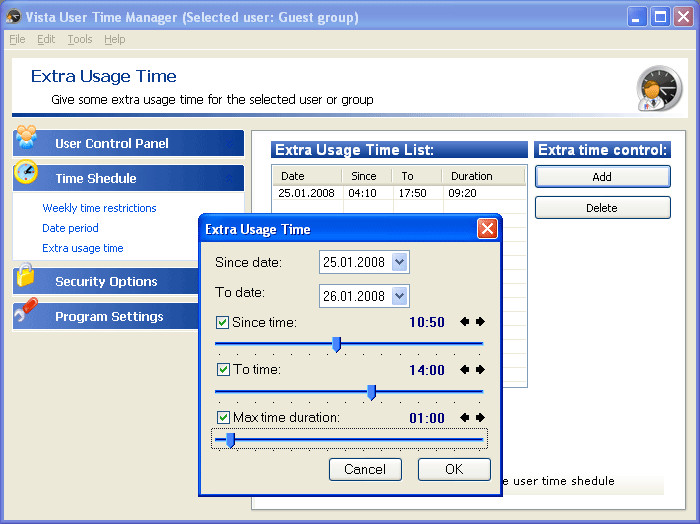700x524 pixels.
Task: Open the Since date dropdown calendar
Action: pos(400,262)
